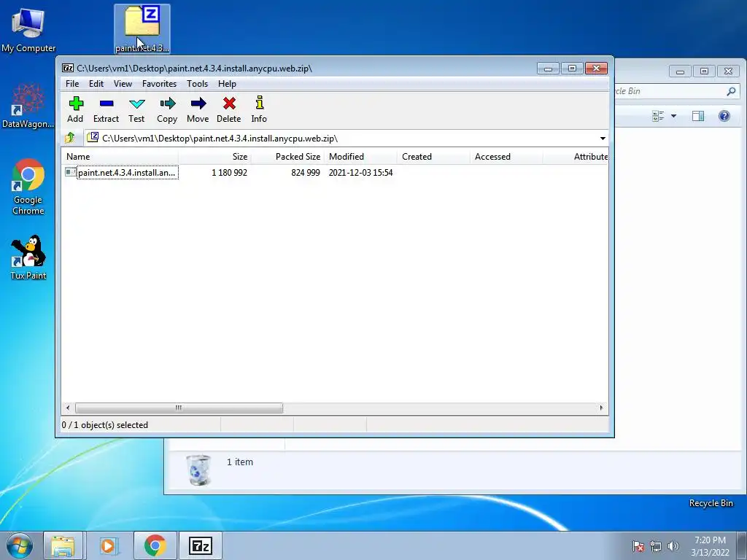Click the 0 / 1 object(s) selected status
Screen dimensions: 747x560
105,425
